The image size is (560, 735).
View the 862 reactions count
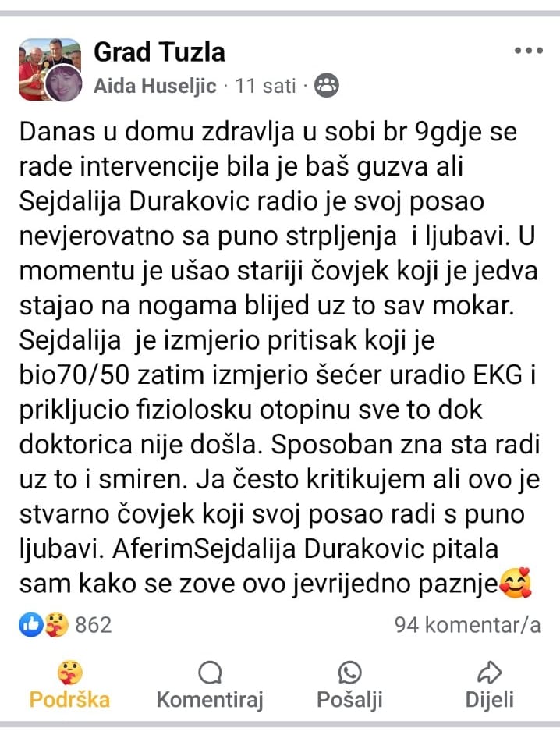pos(94,625)
